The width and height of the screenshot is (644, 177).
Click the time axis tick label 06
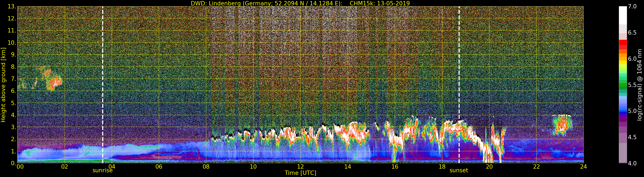point(159,166)
